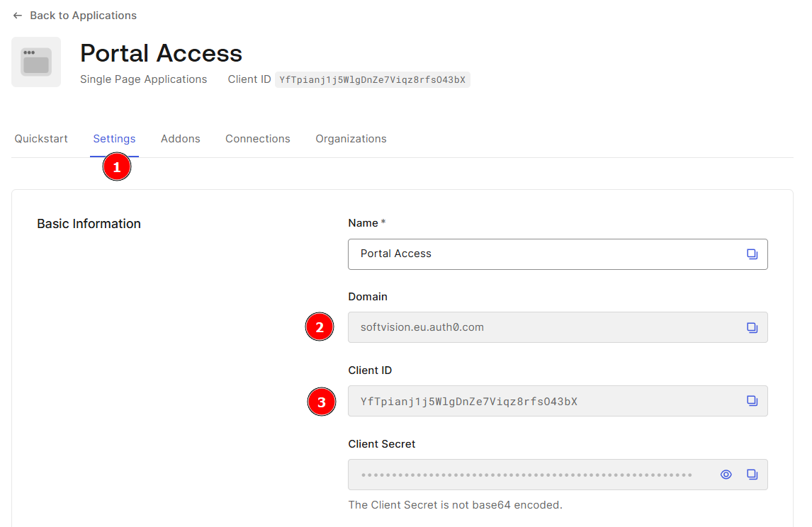Open the Connections tab
Screen dimensions: 812x527
(x=258, y=139)
